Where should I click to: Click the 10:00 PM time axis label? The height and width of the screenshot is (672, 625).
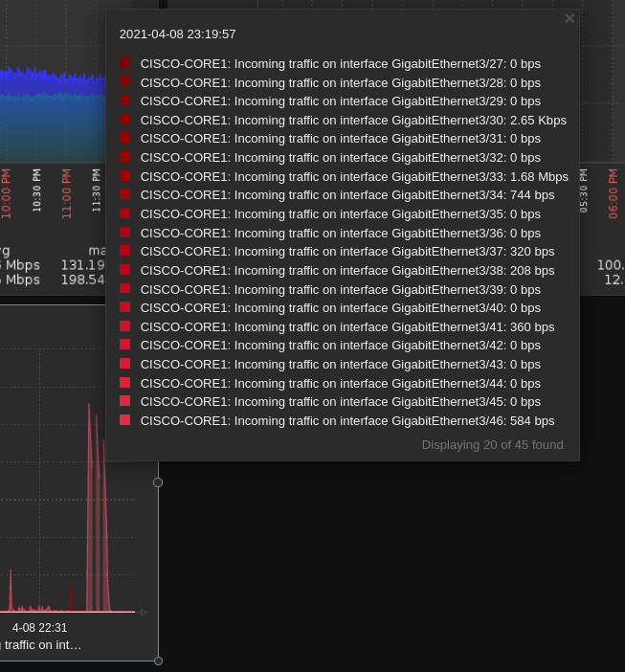click(6, 193)
